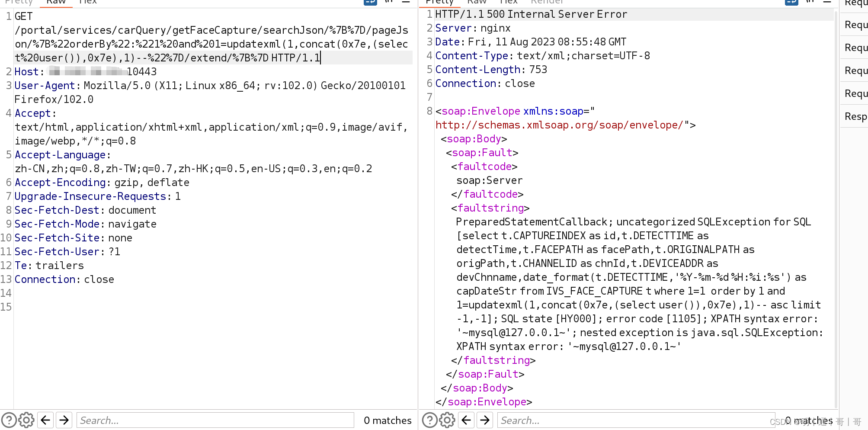Go to previous match in request search

[45, 420]
